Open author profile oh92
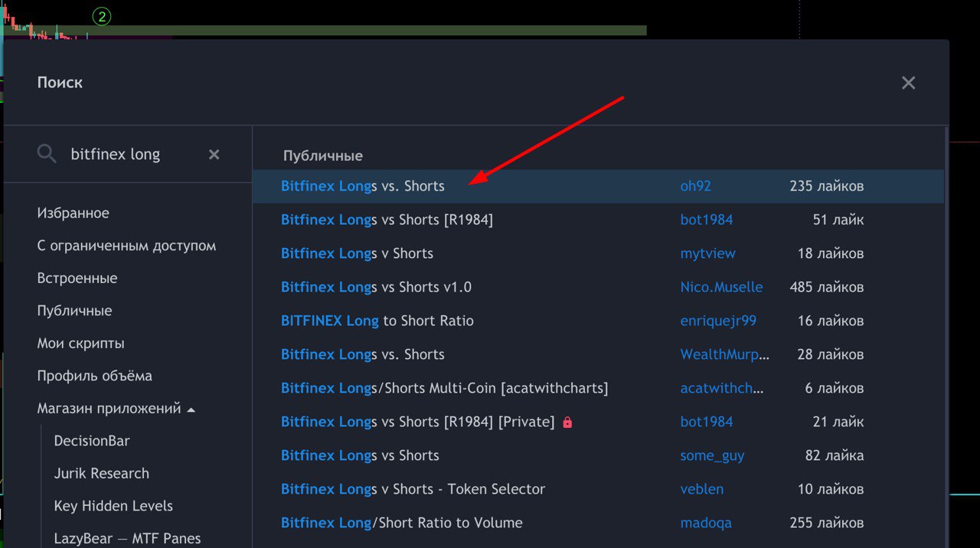 (695, 186)
